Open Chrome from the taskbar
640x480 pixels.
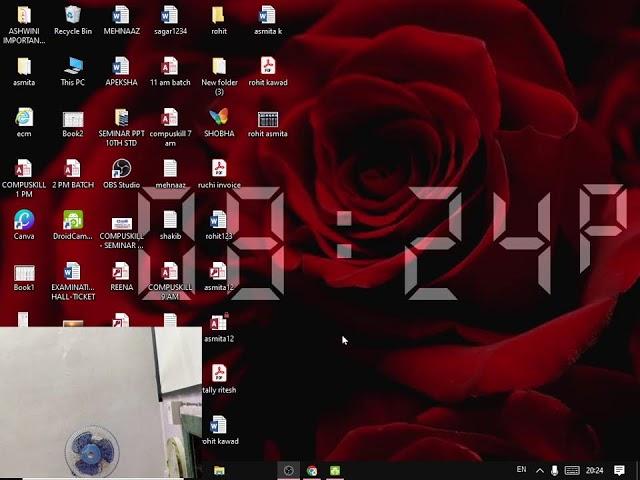312,471
